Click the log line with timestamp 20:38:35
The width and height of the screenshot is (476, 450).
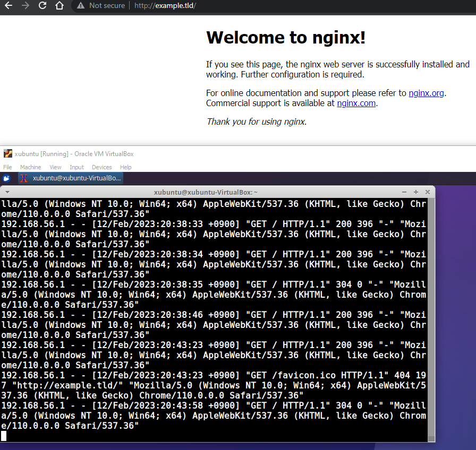click(x=214, y=295)
